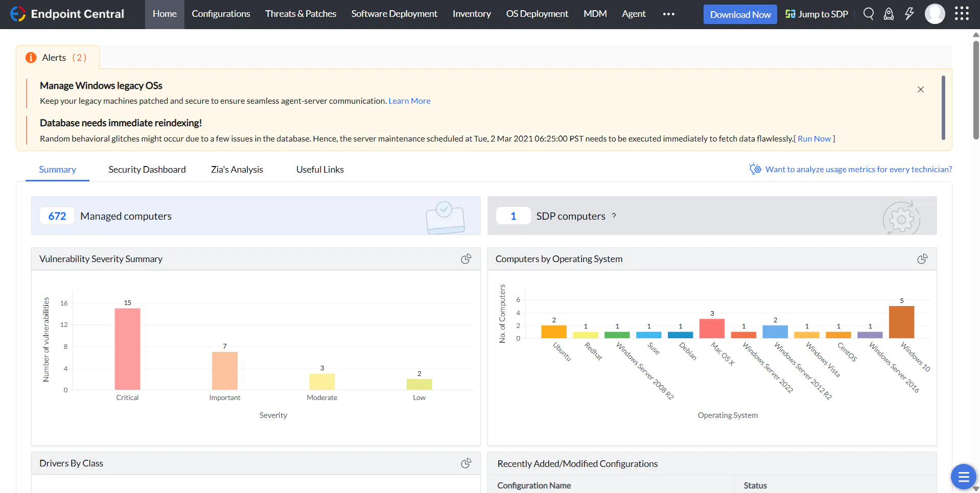Image resolution: width=980 pixels, height=493 pixels.
Task: Open technician usage metrics link
Action: coord(858,170)
